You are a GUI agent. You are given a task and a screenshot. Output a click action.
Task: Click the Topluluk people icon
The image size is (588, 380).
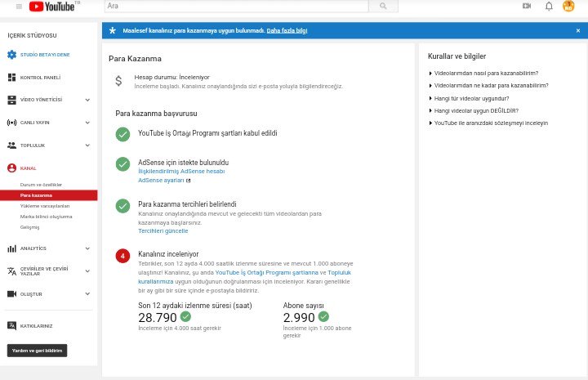pos(11,145)
